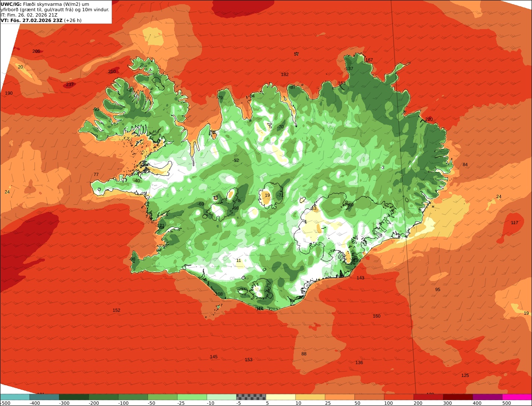This screenshot has width=532, height=406.
Task: Click the flux value '-40' on the map
Action: tap(137, 181)
